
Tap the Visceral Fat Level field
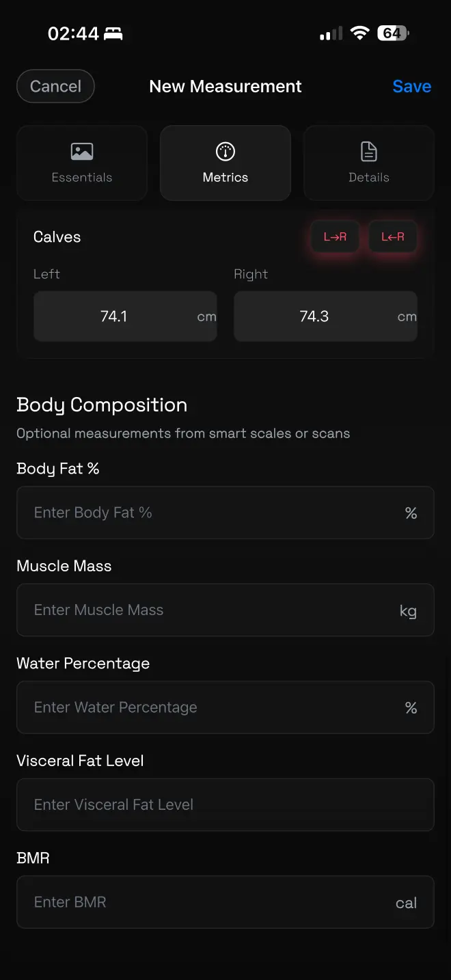coord(225,805)
